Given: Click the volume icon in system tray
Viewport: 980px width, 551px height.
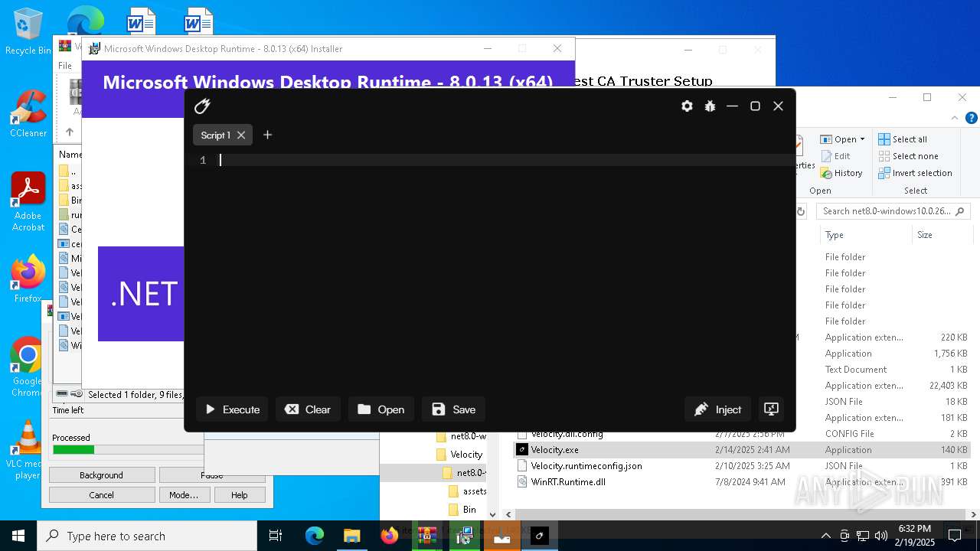Looking at the screenshot, I should [881, 536].
